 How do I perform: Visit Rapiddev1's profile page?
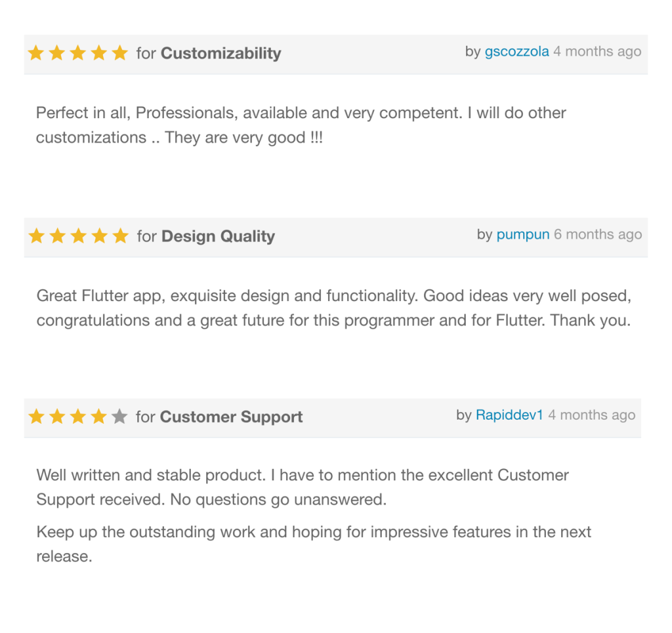(509, 415)
